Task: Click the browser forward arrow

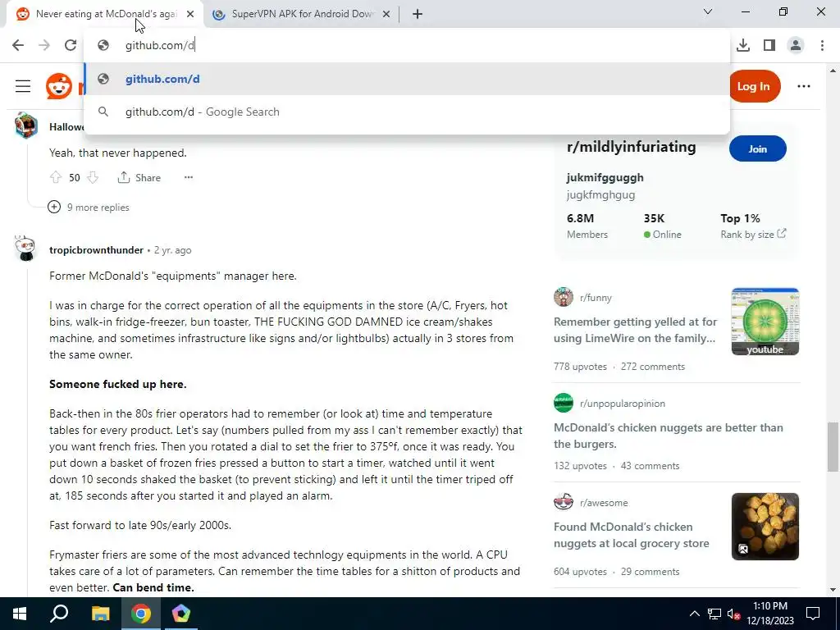Action: tap(44, 45)
